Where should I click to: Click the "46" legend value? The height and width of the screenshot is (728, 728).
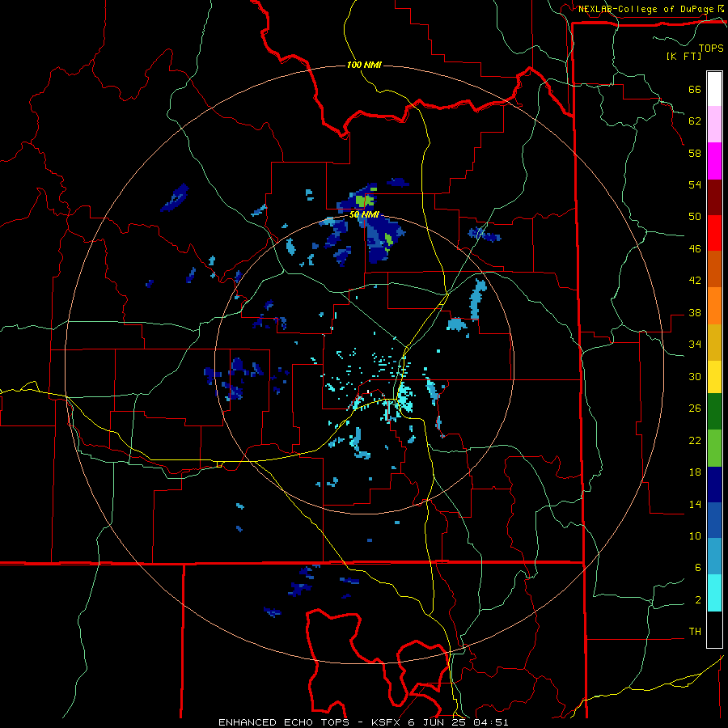coord(695,249)
